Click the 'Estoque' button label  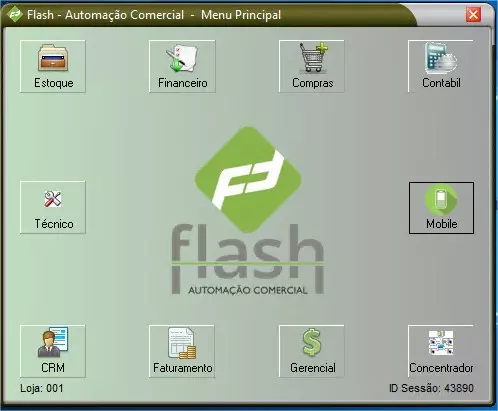54,83
